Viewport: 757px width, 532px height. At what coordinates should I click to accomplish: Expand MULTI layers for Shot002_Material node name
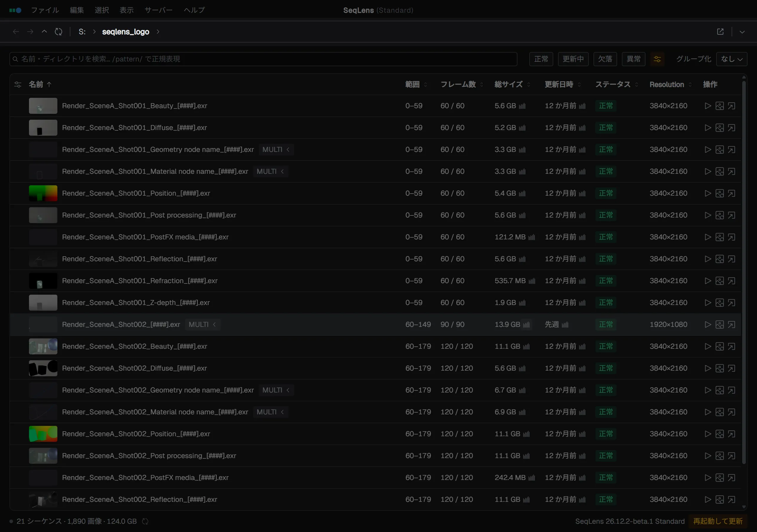pyautogui.click(x=270, y=412)
